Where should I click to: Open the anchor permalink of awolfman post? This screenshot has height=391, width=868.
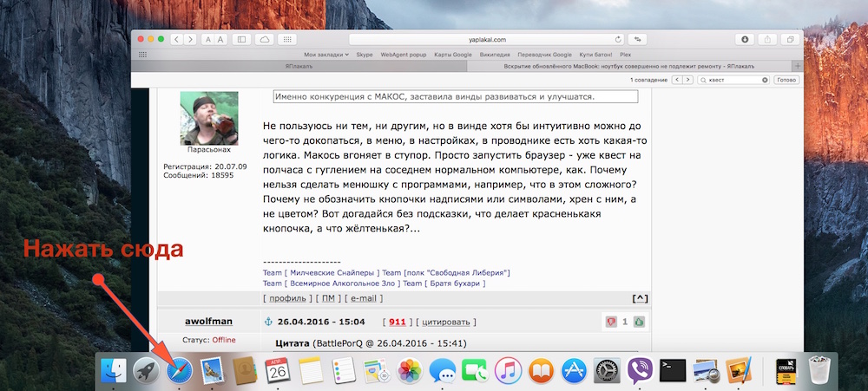click(270, 322)
